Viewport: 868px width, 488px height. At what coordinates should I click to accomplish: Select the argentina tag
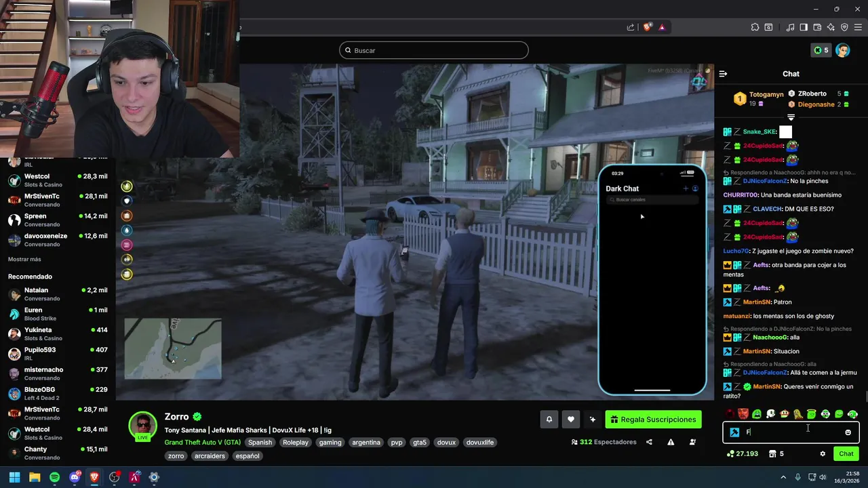(x=366, y=443)
